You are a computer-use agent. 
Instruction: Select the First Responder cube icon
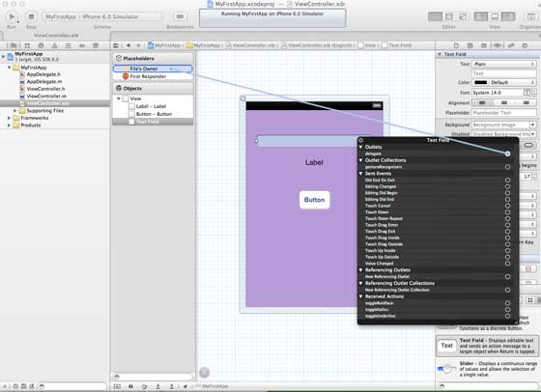click(126, 76)
